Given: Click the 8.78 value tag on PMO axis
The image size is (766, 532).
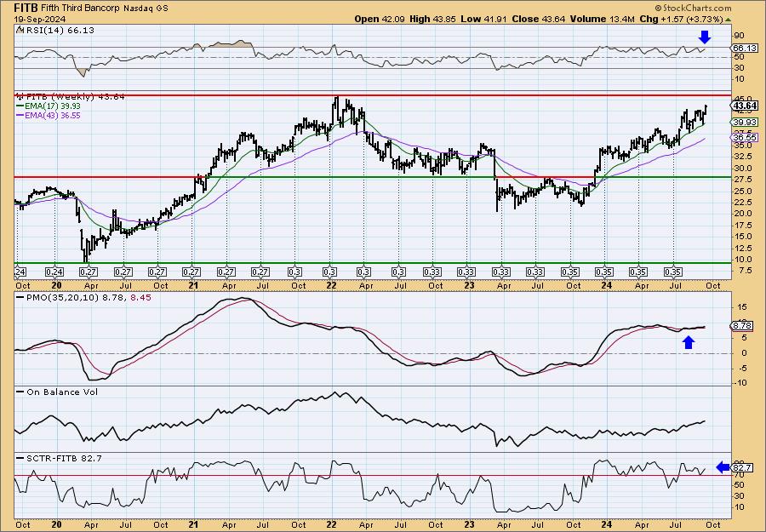Looking at the screenshot, I should (743, 325).
